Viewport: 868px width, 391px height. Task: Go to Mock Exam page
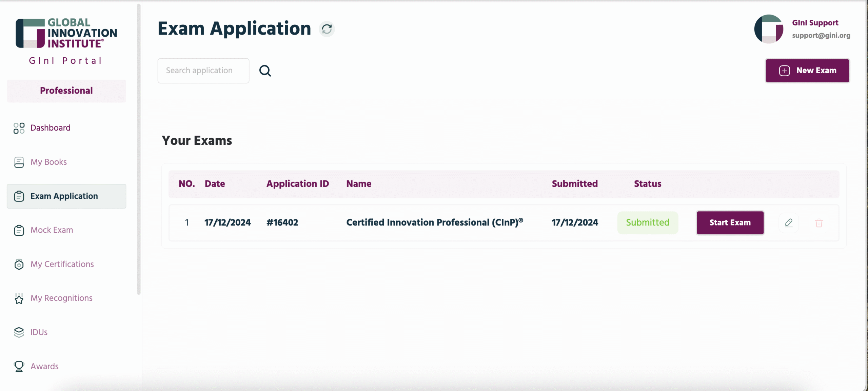[66, 230]
